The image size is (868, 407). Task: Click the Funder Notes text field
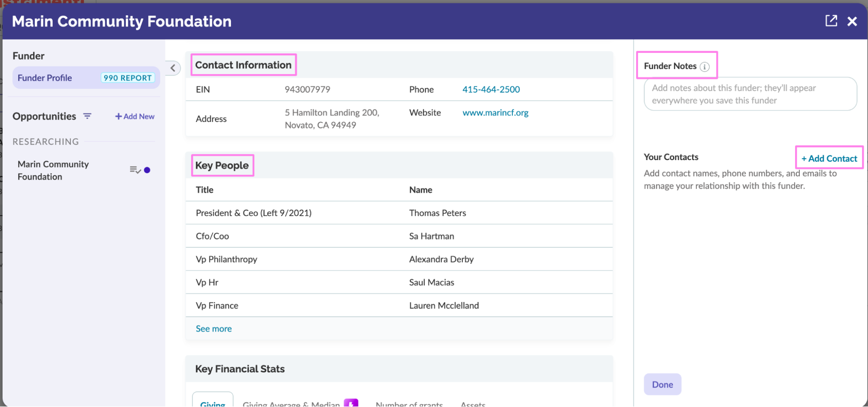[750, 94]
